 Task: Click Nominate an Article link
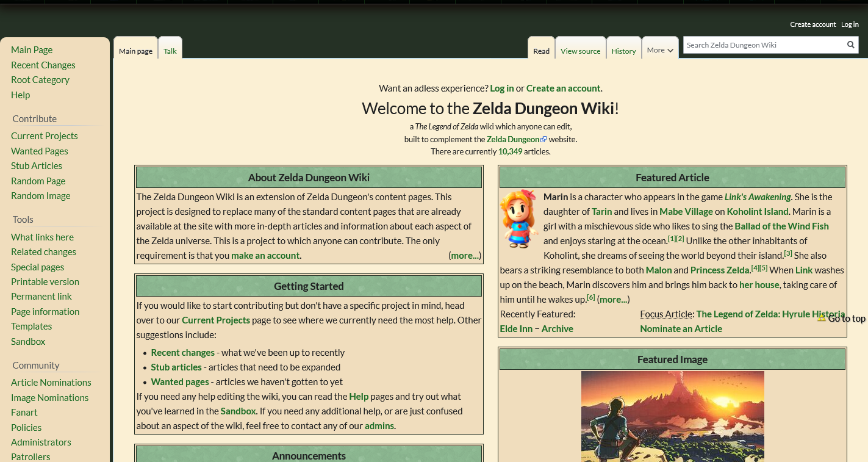[x=681, y=328]
